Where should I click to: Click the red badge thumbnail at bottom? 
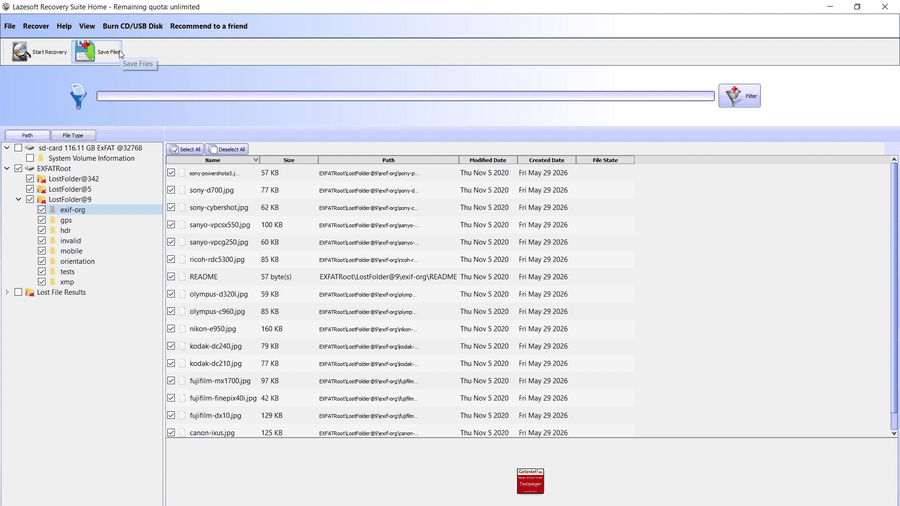coord(530,481)
